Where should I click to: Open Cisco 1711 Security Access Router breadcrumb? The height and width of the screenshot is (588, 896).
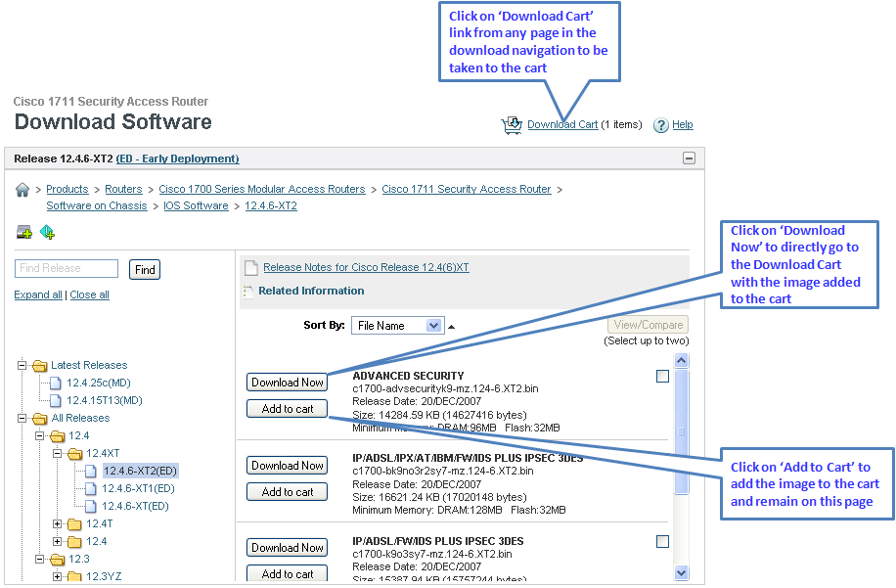coord(467,189)
